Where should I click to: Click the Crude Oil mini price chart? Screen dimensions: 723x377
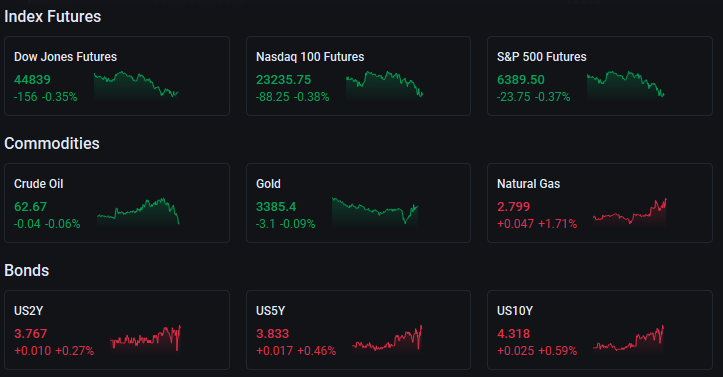(138, 212)
